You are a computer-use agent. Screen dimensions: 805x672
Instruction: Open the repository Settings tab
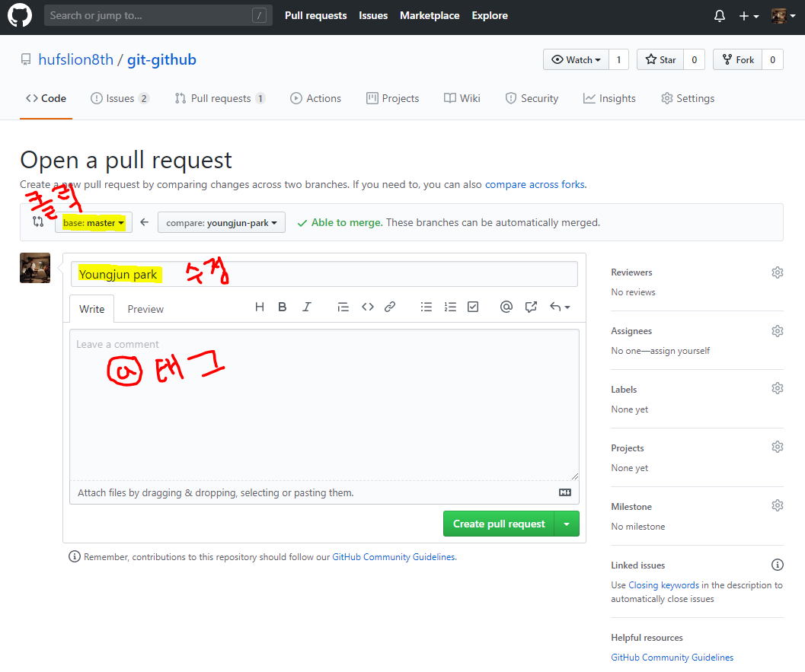pyautogui.click(x=688, y=98)
